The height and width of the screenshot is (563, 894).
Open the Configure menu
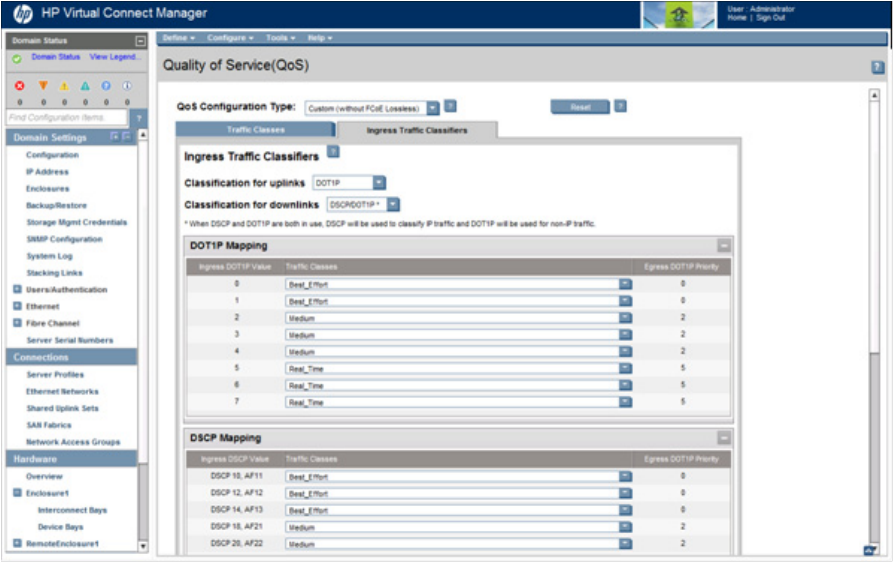230,38
